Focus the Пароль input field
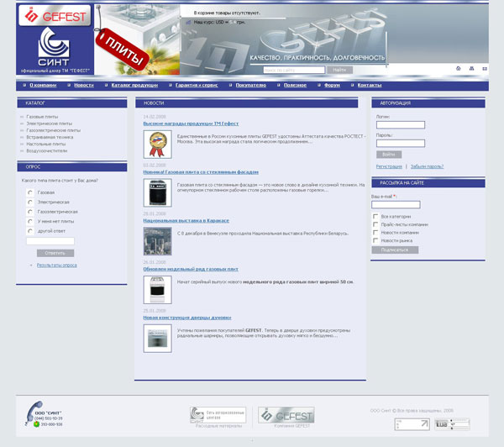The height and width of the screenshot is (447, 504). [401, 144]
